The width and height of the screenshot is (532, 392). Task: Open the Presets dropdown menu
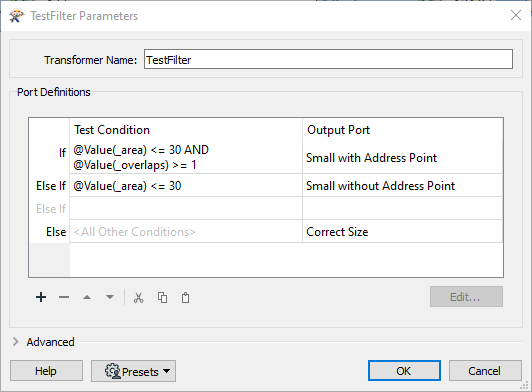click(x=133, y=371)
